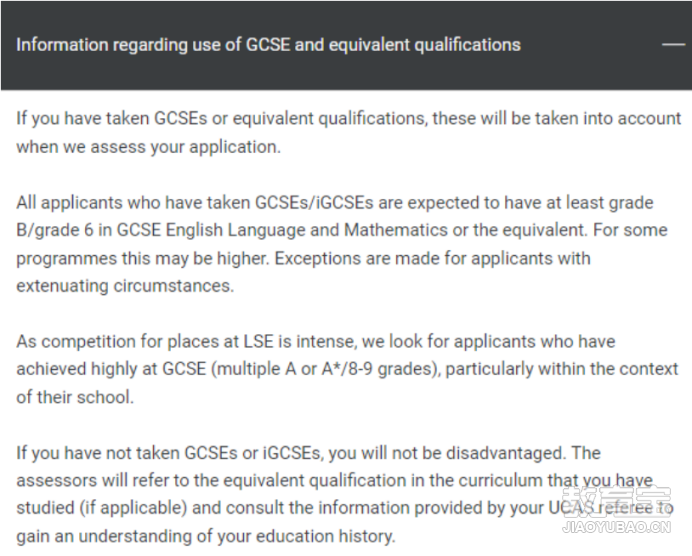Click the phrase 'when we assess your application.'
Screen dimensions: 692x556
[x=149, y=147]
